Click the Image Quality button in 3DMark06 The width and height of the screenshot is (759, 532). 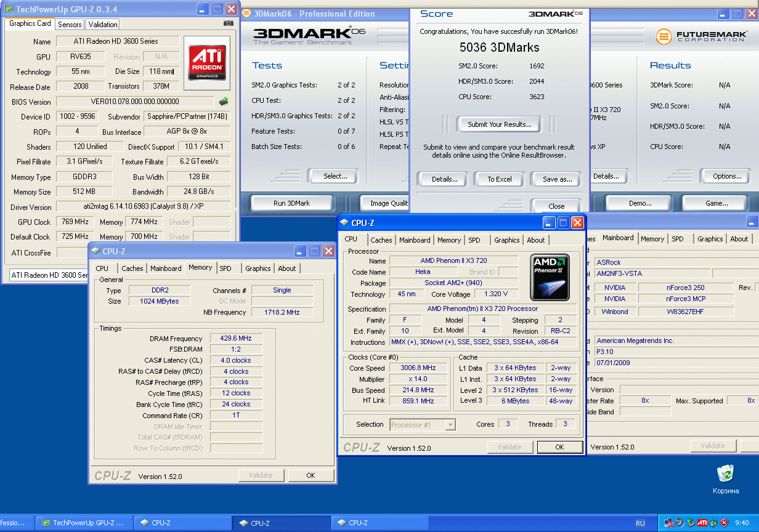[x=386, y=203]
